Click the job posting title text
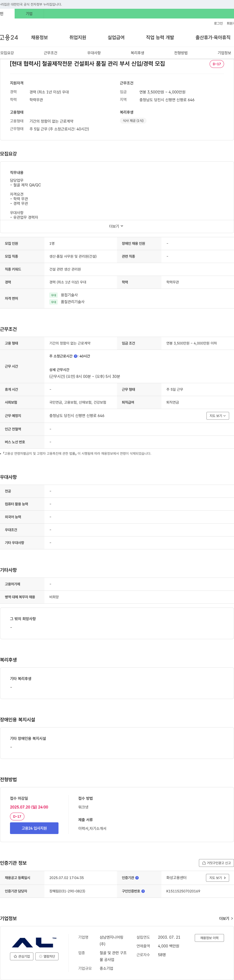 [87, 64]
